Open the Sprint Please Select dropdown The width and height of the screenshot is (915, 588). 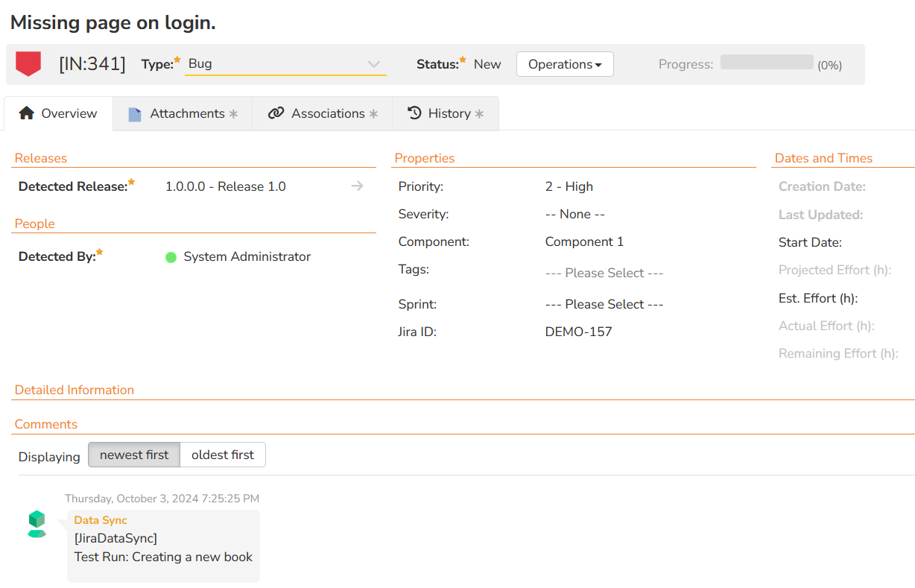[604, 304]
